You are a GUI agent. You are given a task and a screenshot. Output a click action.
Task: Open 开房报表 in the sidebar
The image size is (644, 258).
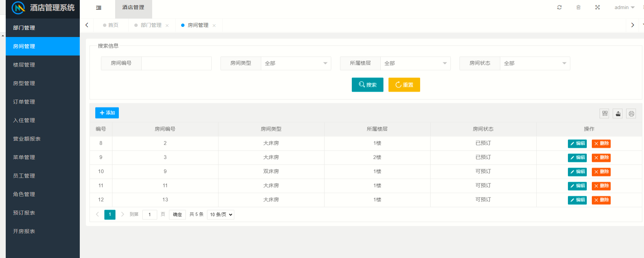coord(43,231)
